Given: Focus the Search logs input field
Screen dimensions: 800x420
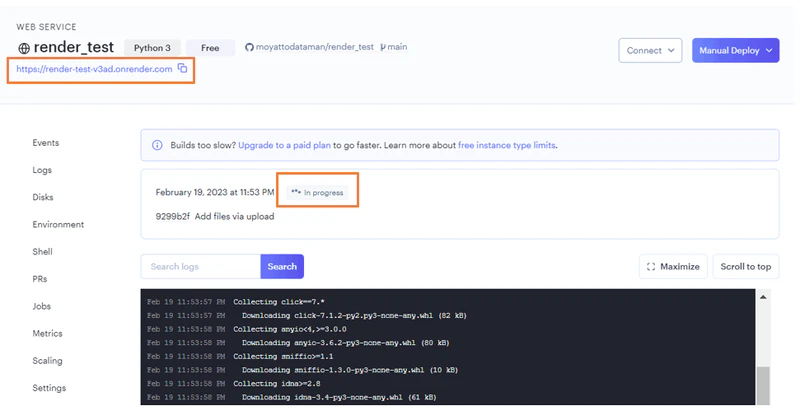Looking at the screenshot, I should (201, 266).
